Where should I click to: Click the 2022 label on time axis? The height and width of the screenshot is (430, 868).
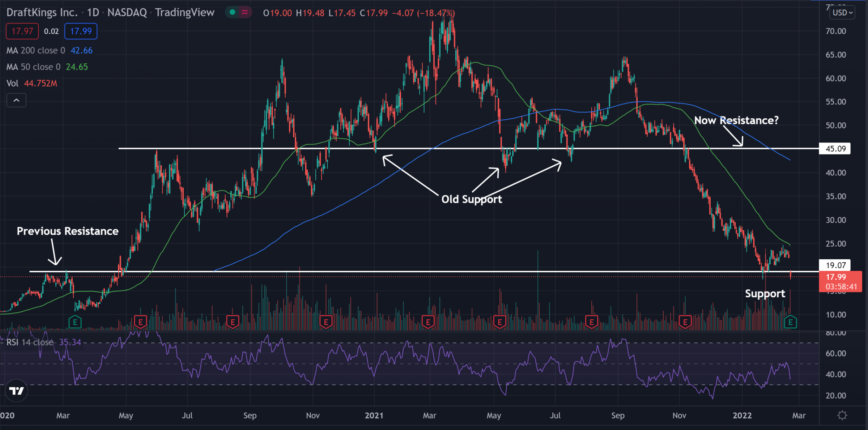(742, 416)
